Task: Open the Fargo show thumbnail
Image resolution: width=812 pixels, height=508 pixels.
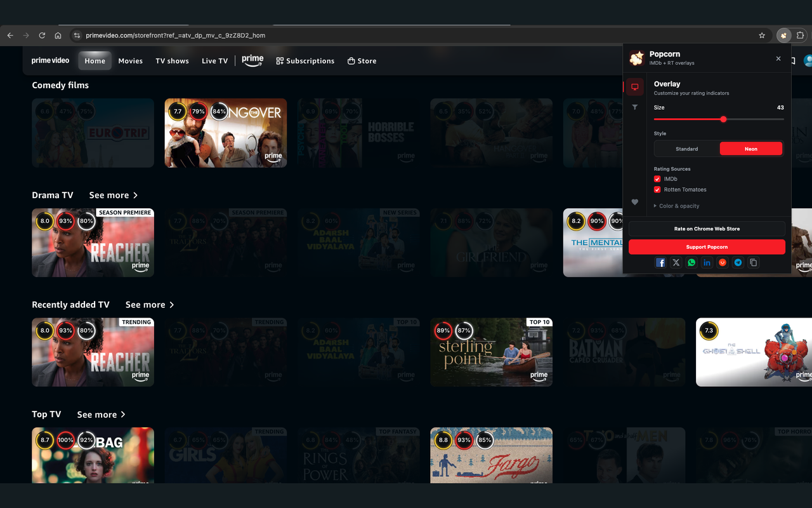Action: 492,455
